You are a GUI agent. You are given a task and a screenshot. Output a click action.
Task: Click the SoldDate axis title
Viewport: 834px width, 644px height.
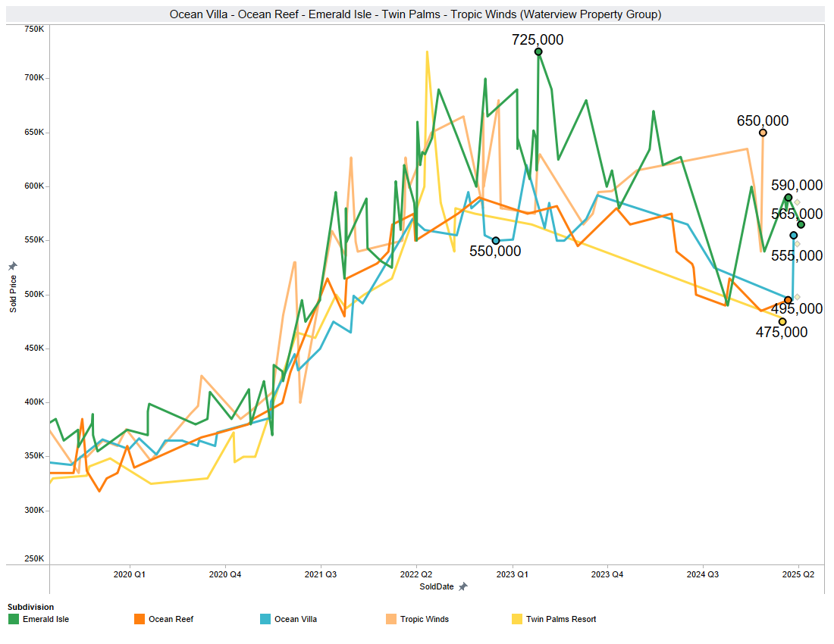[437, 586]
